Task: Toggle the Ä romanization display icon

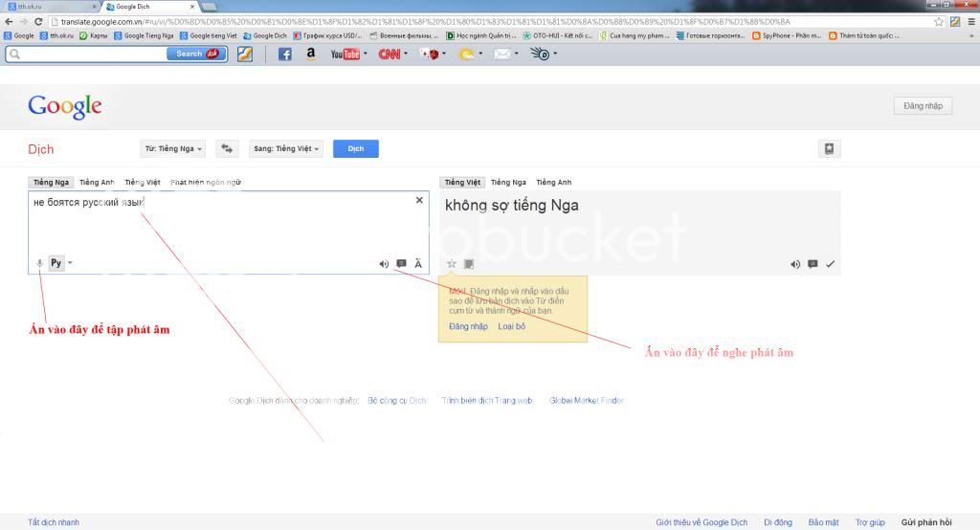Action: pyautogui.click(x=418, y=264)
